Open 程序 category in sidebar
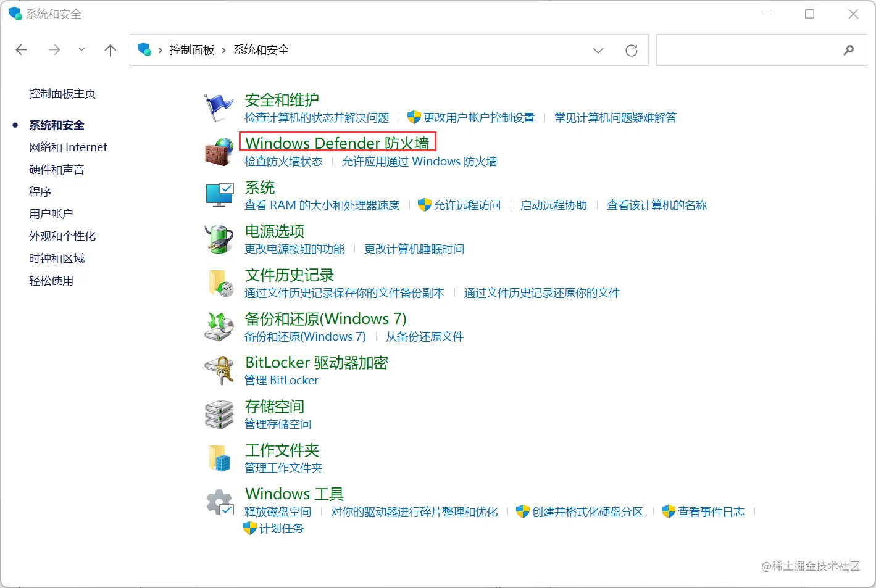The image size is (876, 588). [40, 192]
